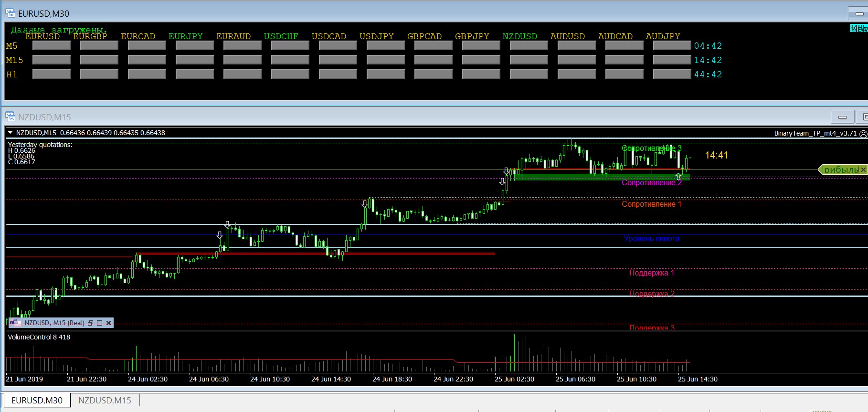
Task: Maximize the minimized NZDUSD, M15 (Real) chart
Action: (x=99, y=323)
